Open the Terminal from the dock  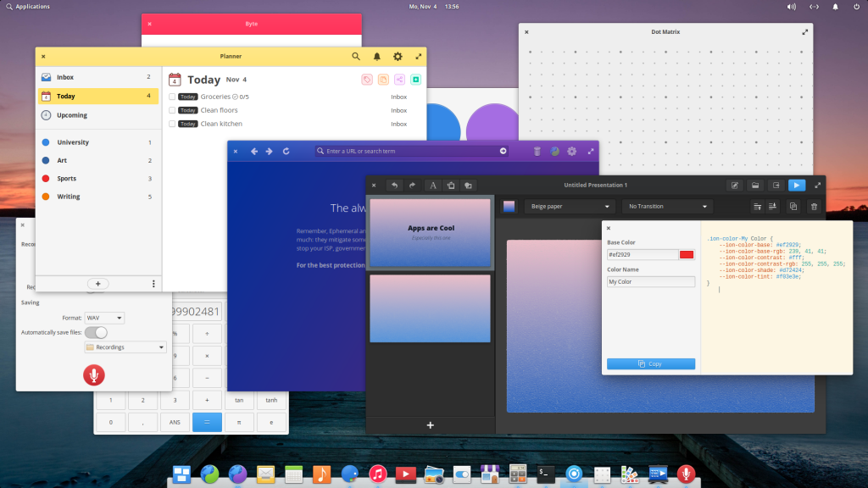(x=545, y=474)
